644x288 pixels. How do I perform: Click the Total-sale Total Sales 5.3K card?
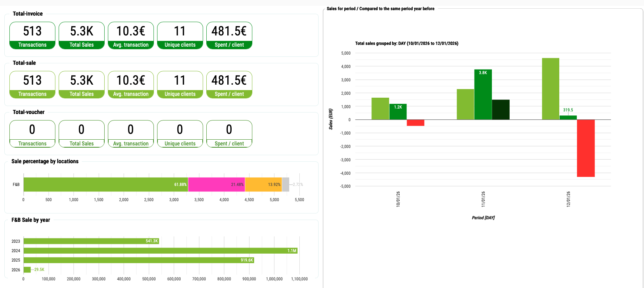pos(81,85)
